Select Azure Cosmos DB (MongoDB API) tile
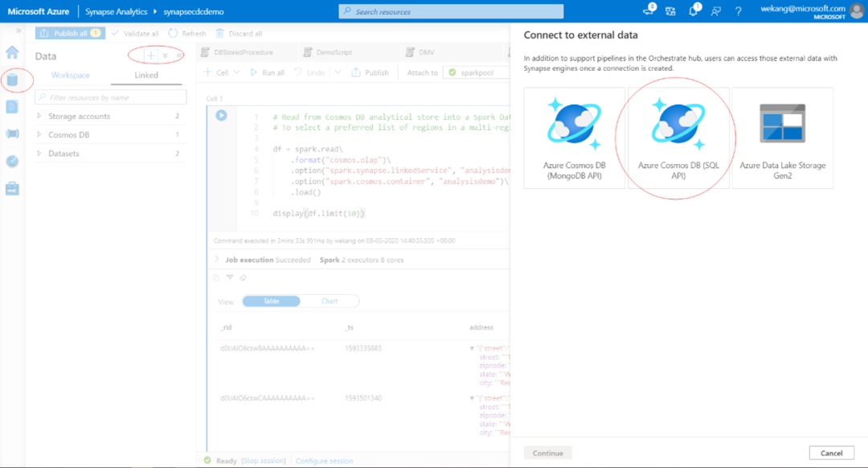Viewport: 868px width, 468px height. point(574,138)
